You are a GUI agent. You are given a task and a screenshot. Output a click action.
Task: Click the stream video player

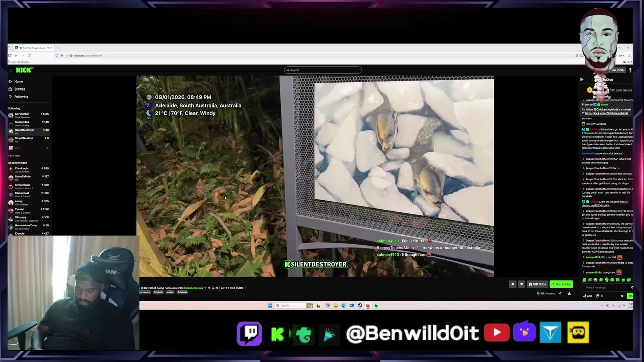(315, 176)
